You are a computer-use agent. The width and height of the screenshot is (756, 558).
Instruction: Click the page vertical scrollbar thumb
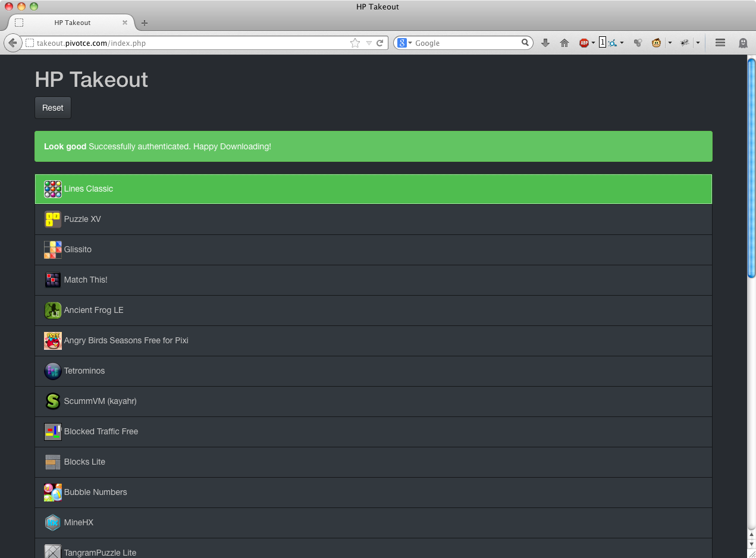click(751, 168)
